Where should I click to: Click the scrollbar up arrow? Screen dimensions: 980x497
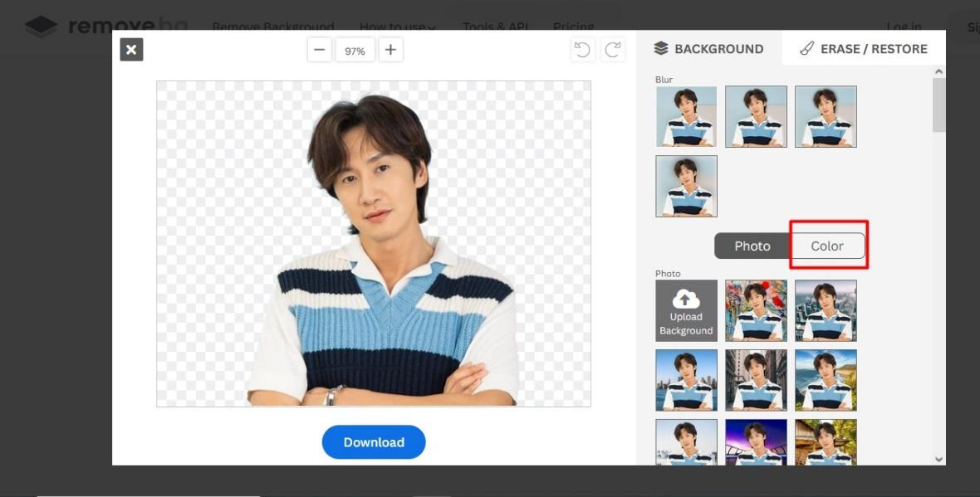tap(938, 72)
